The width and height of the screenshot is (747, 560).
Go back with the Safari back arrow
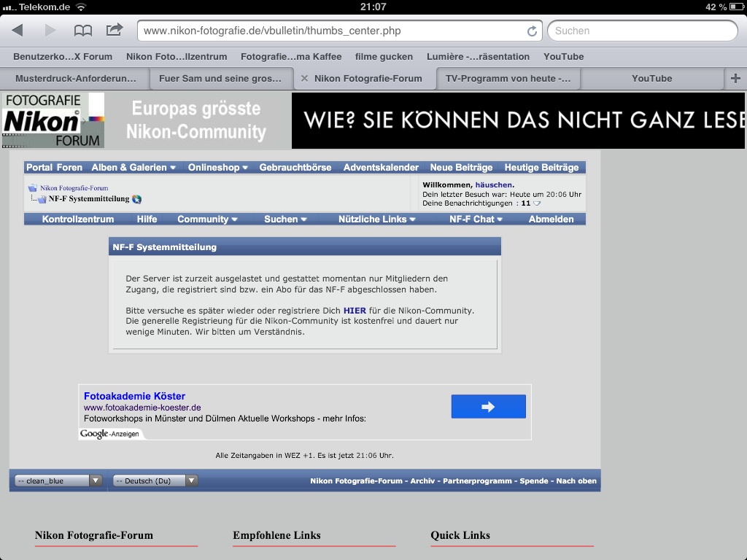click(x=18, y=31)
